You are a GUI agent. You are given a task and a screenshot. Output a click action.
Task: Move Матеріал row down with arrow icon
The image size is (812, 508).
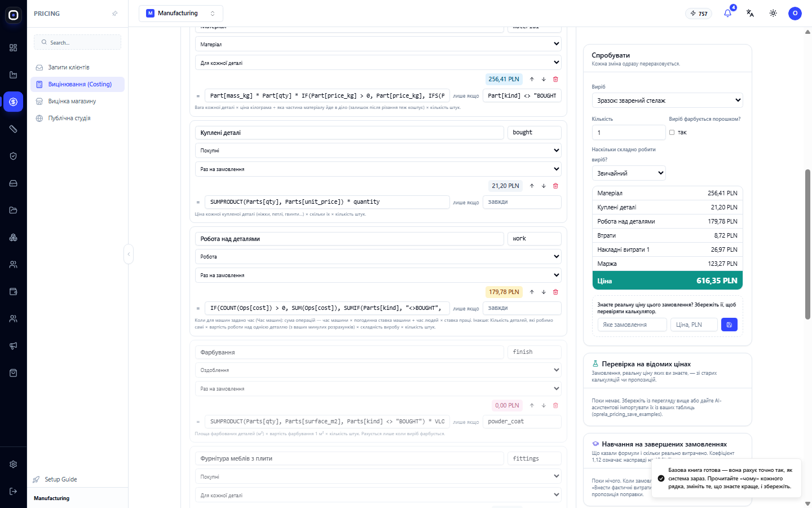[x=544, y=79]
